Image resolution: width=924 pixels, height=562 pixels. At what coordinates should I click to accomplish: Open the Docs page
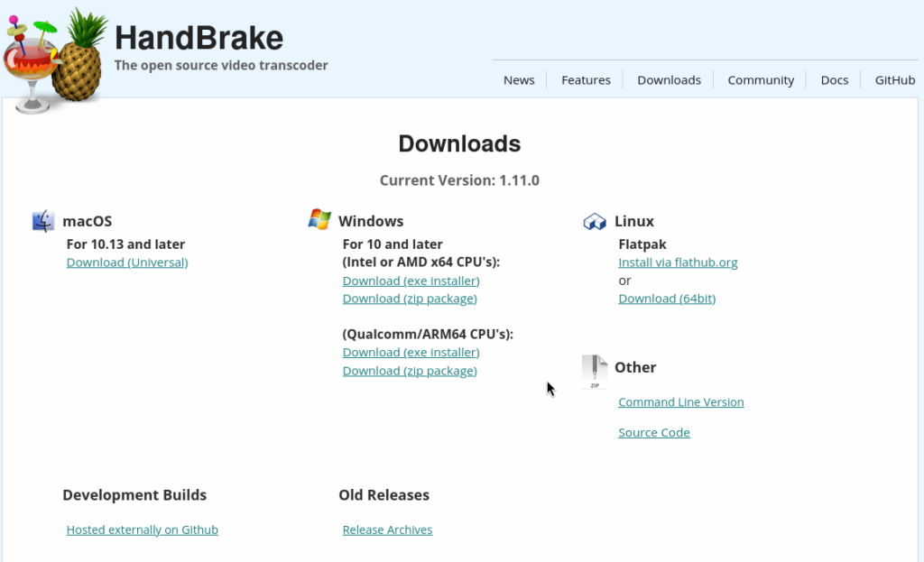tap(834, 79)
